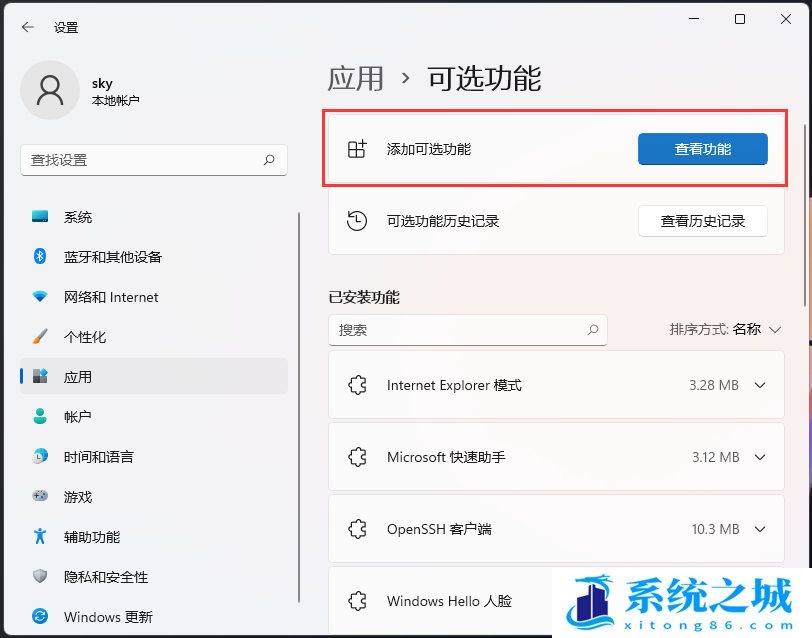
Task: Click the 查看功能 button
Action: pos(702,149)
